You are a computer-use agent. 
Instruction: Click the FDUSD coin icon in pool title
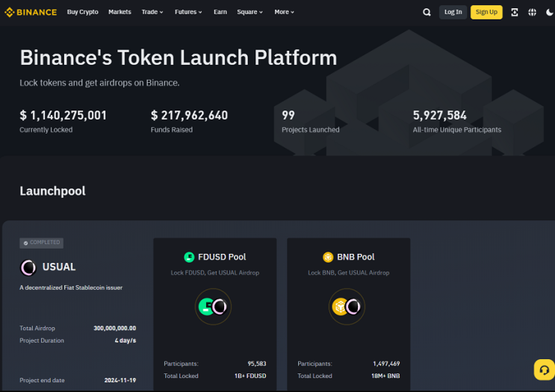[190, 257]
